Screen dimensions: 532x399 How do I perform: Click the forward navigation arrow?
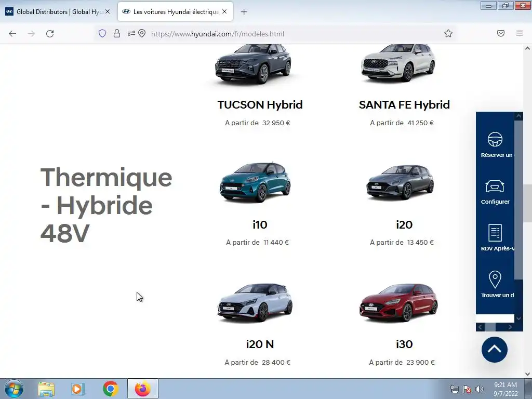31,34
